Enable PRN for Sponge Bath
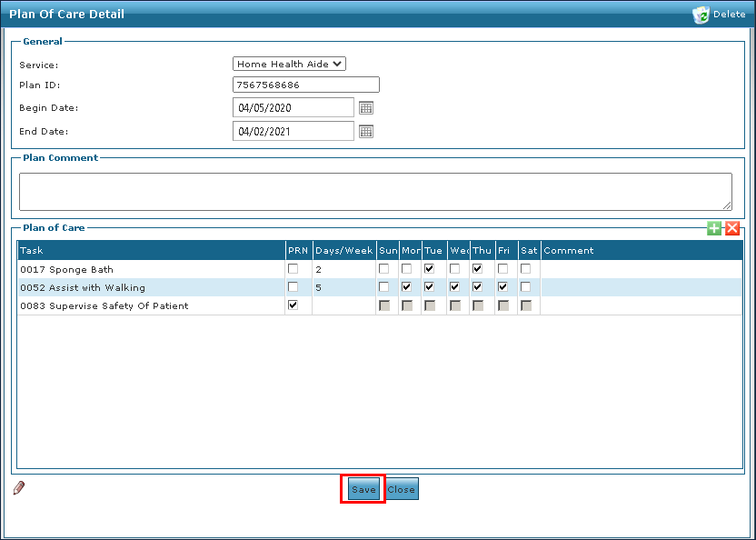Viewport: 756px width, 540px height. pos(293,269)
